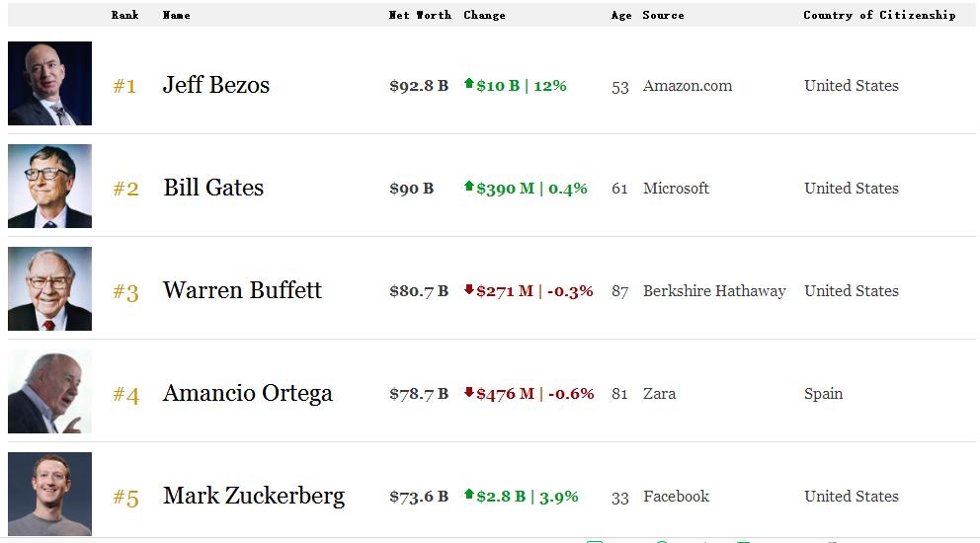The height and width of the screenshot is (543, 980).
Task: Click the red down arrow beside Amancio Ortega's change
Action: click(469, 392)
